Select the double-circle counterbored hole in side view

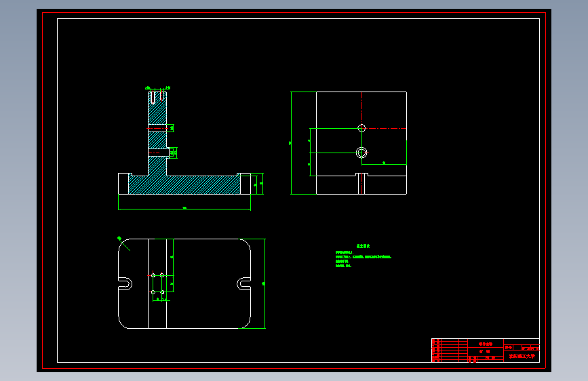361,153
